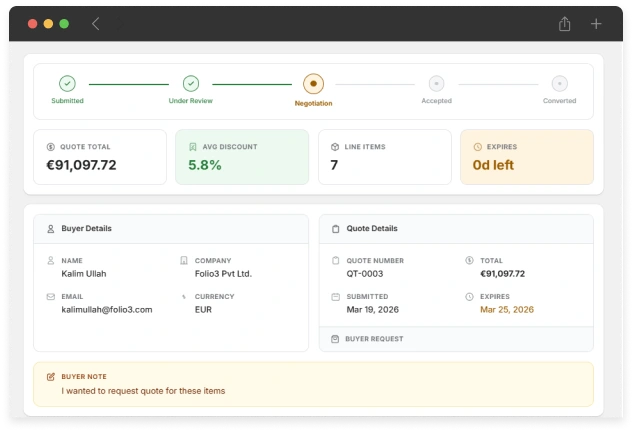Viewport: 634px width, 432px height.
Task: Click the 0d left expiry value
Action: (x=493, y=165)
